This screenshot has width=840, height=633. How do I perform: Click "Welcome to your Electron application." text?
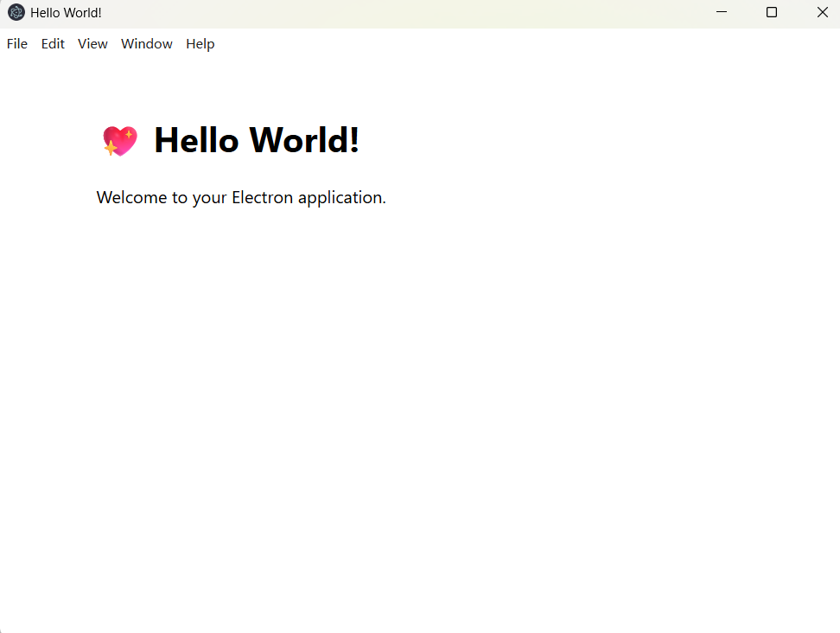pyautogui.click(x=241, y=198)
